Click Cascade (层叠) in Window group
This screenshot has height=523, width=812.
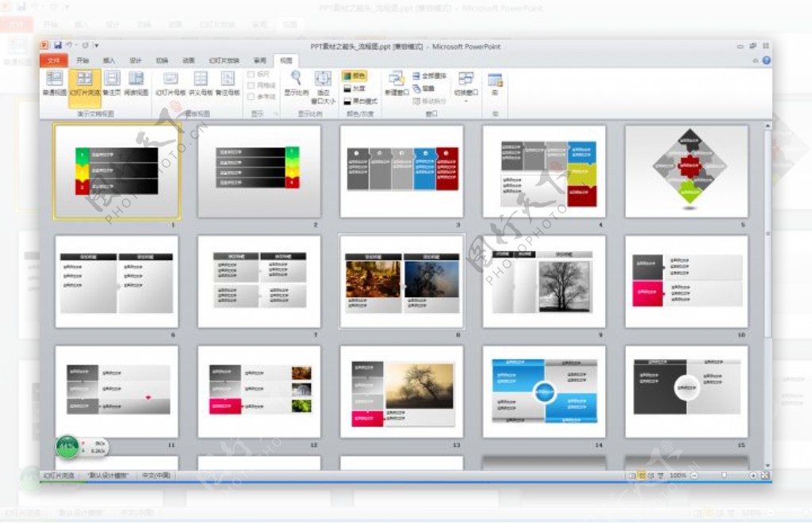(423, 89)
